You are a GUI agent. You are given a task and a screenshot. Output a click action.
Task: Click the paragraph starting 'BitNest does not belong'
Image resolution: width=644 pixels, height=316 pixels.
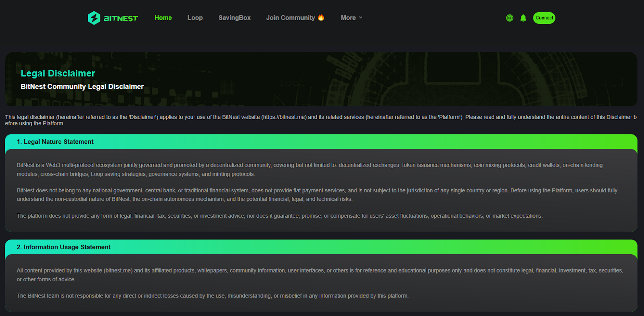317,195
